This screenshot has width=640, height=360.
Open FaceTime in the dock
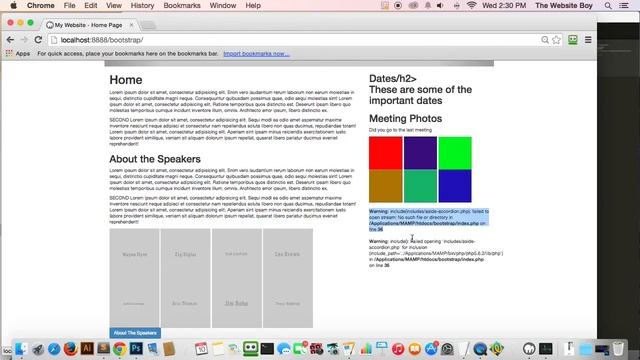point(300,349)
